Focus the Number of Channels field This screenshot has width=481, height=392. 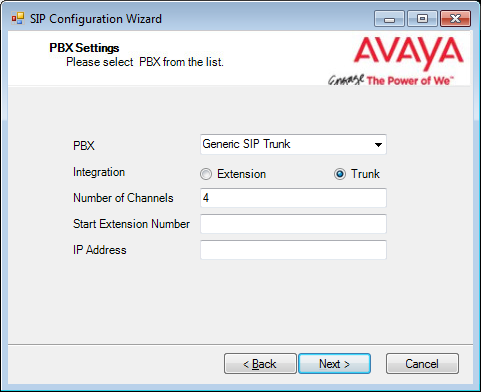(293, 198)
